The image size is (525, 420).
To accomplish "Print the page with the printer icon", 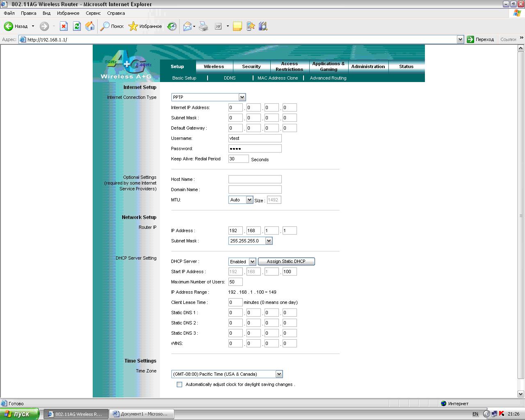I will (x=203, y=26).
